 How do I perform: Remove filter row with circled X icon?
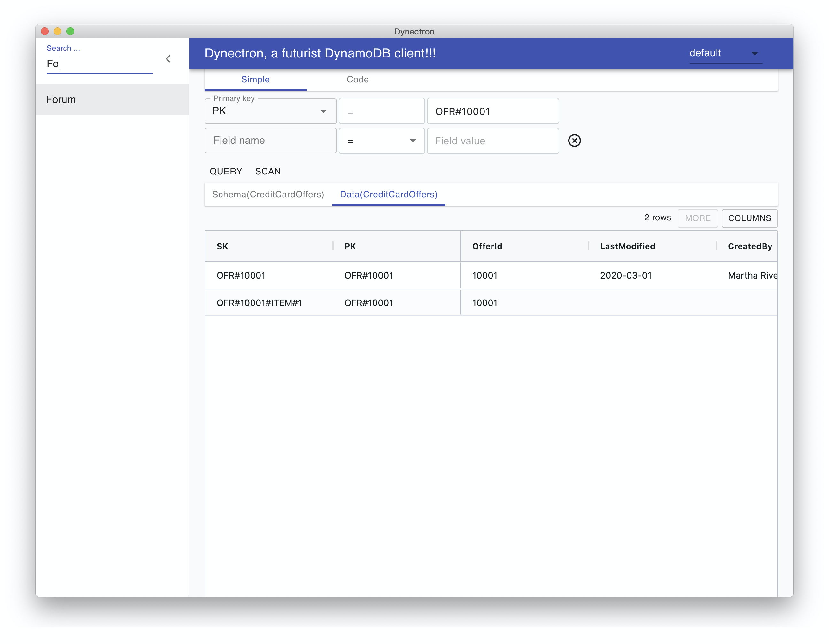point(574,141)
